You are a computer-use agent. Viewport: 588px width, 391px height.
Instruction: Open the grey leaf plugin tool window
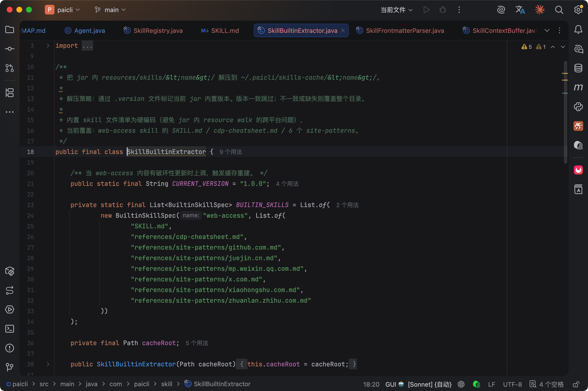tap(578, 145)
